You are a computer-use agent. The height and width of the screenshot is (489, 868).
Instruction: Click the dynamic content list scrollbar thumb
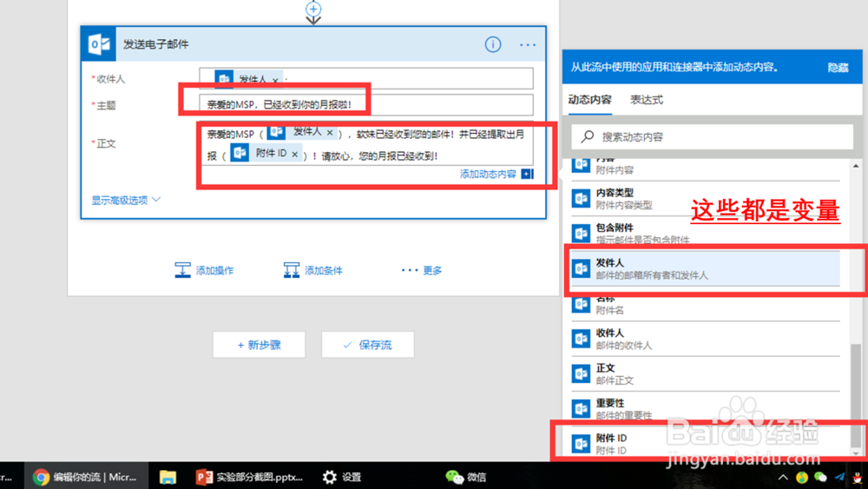[x=856, y=394]
